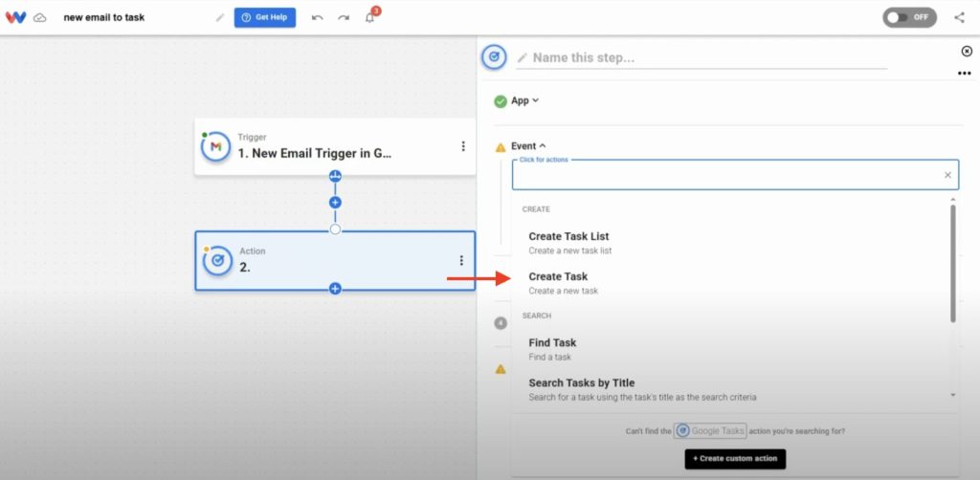Screen dimensions: 980x480
Task: Click the list scroll down arrow
Action: click(x=953, y=395)
